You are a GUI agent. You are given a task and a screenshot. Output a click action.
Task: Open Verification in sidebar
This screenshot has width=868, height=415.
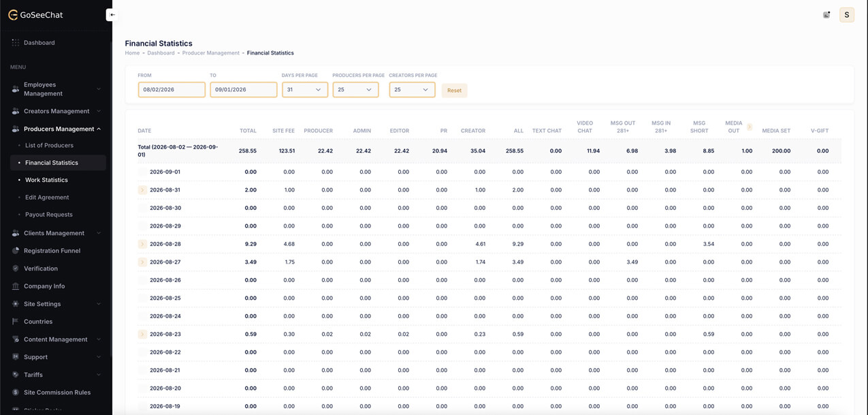tap(41, 268)
